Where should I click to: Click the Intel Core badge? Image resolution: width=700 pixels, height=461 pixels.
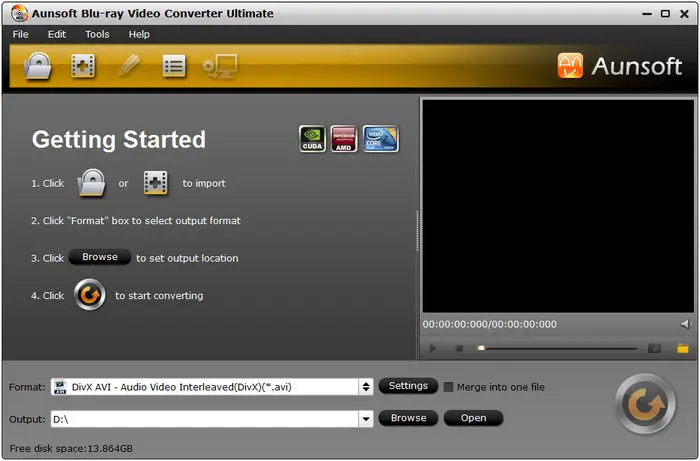[x=380, y=139]
